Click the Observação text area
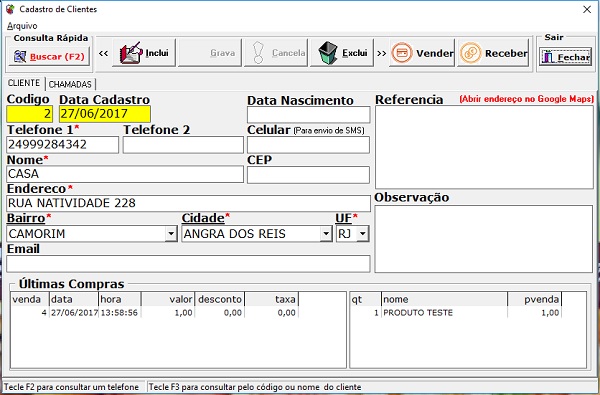 tap(484, 239)
